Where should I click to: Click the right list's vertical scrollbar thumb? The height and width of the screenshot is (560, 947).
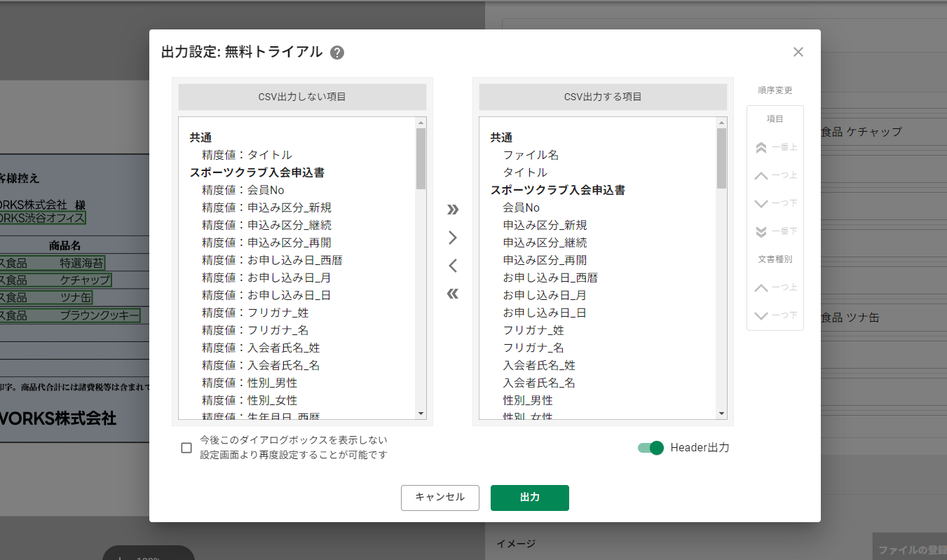click(x=721, y=158)
